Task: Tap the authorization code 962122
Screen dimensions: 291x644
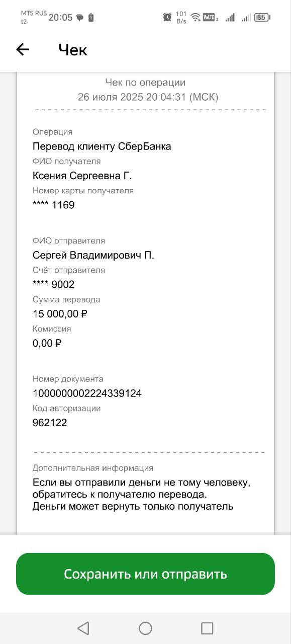Action: (x=50, y=423)
